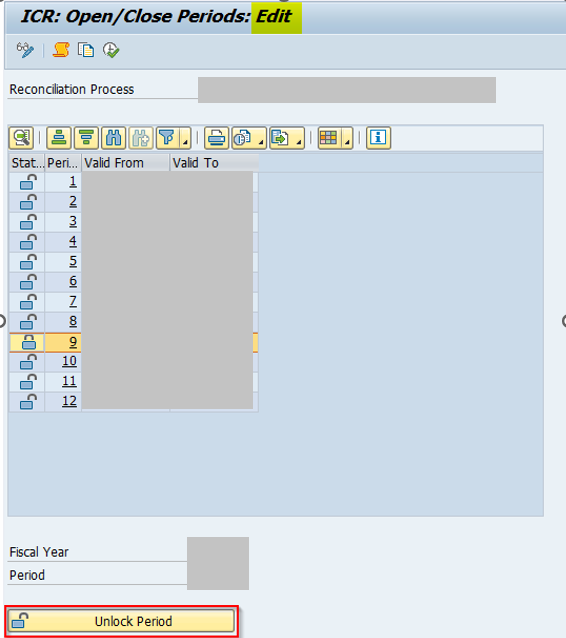
Task: Toggle the open padlock for period 12
Action: tap(28, 402)
